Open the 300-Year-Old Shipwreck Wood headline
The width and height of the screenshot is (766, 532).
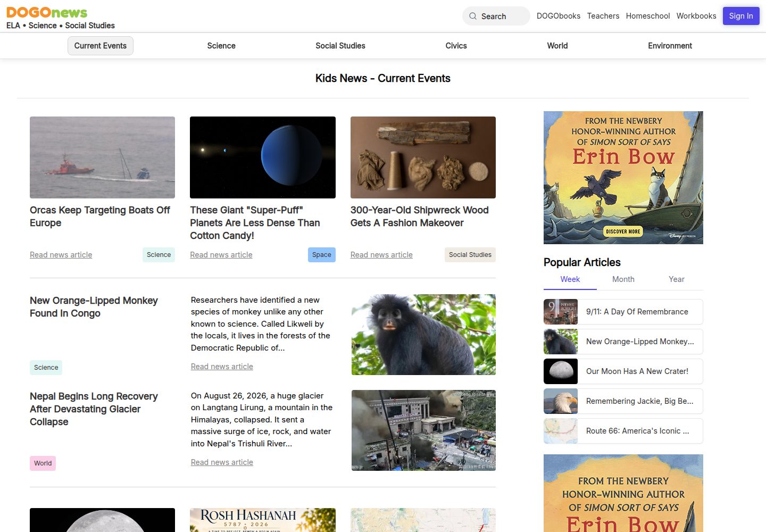coord(419,217)
